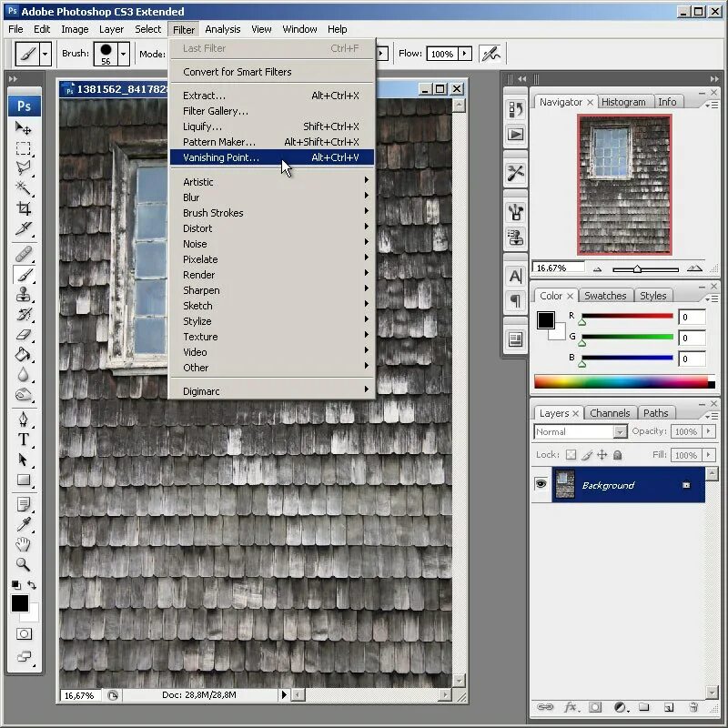Switch to the Channels tab
The image size is (728, 728).
click(610, 413)
